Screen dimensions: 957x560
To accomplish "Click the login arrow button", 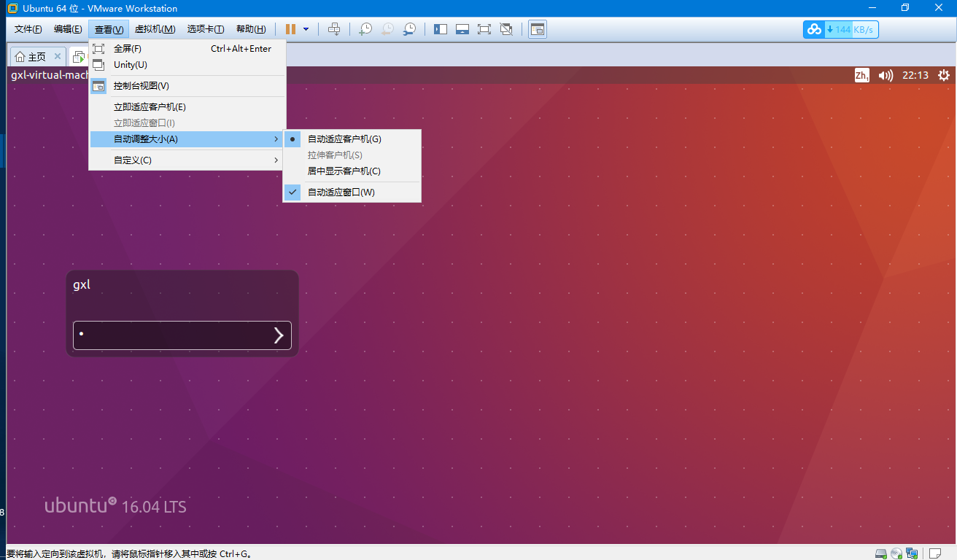I will pyautogui.click(x=279, y=335).
